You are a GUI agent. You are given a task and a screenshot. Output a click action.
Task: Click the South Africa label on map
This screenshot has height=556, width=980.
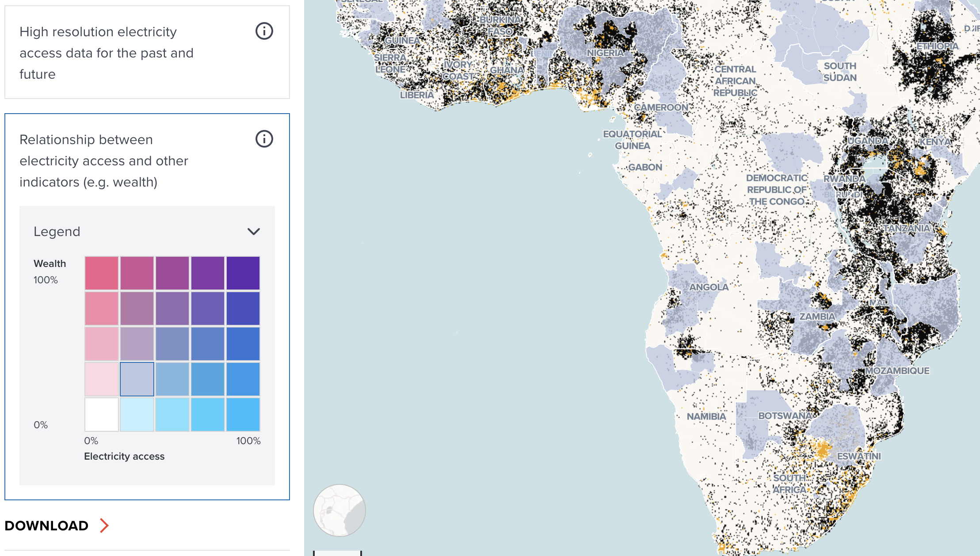click(789, 484)
